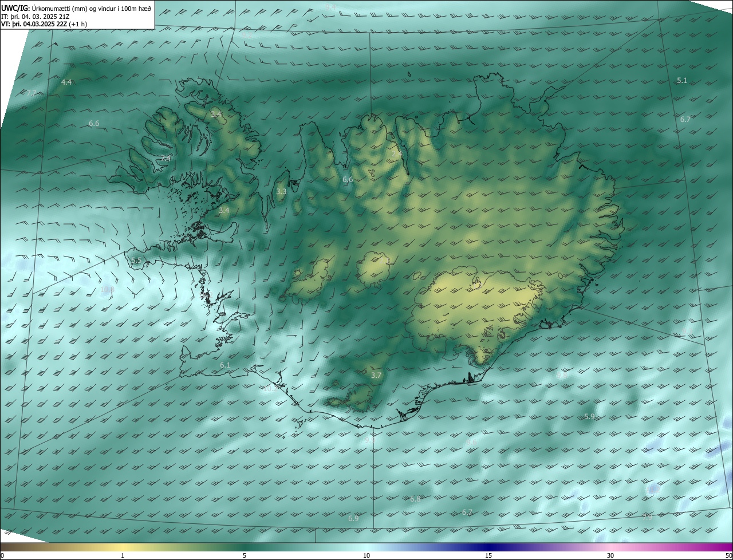Click the 1 tick on the color scale
The height and width of the screenshot is (560, 733).
[x=123, y=555]
